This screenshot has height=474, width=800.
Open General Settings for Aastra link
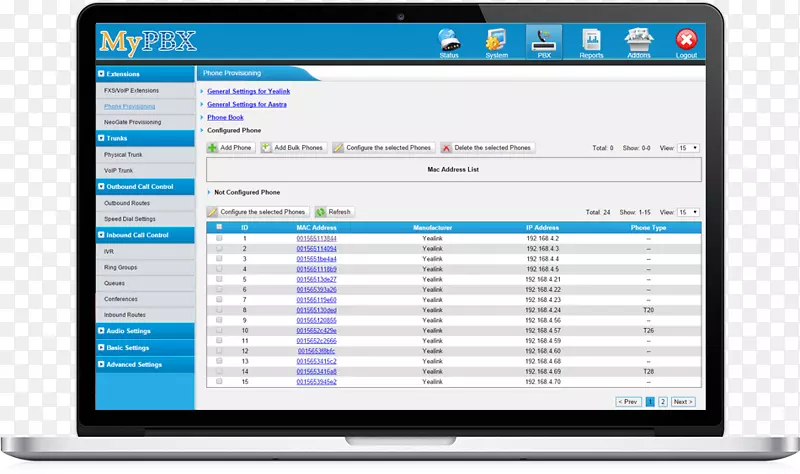(247, 104)
